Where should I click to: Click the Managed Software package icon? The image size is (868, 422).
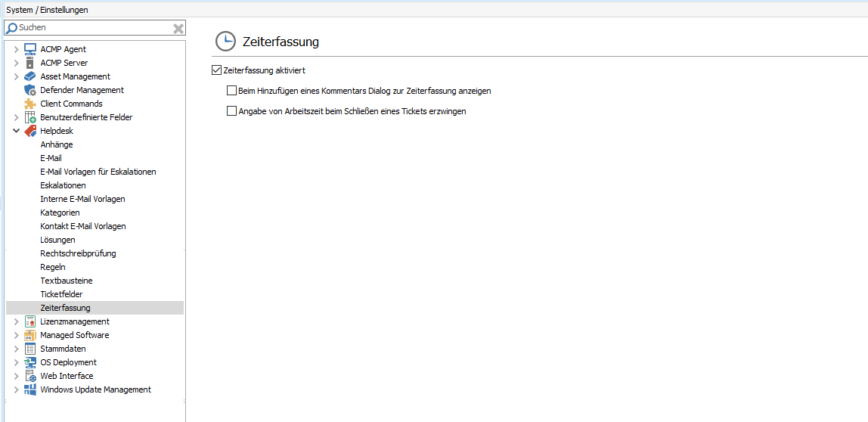pyautogui.click(x=30, y=336)
